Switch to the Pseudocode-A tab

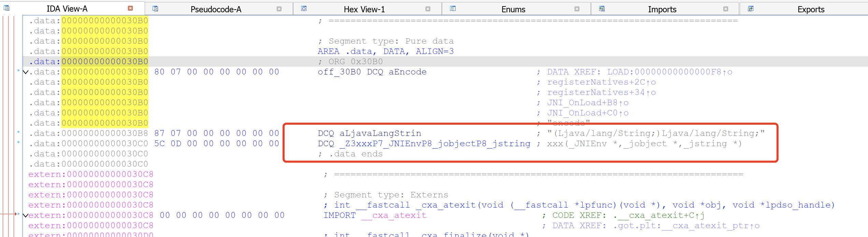[x=216, y=9]
